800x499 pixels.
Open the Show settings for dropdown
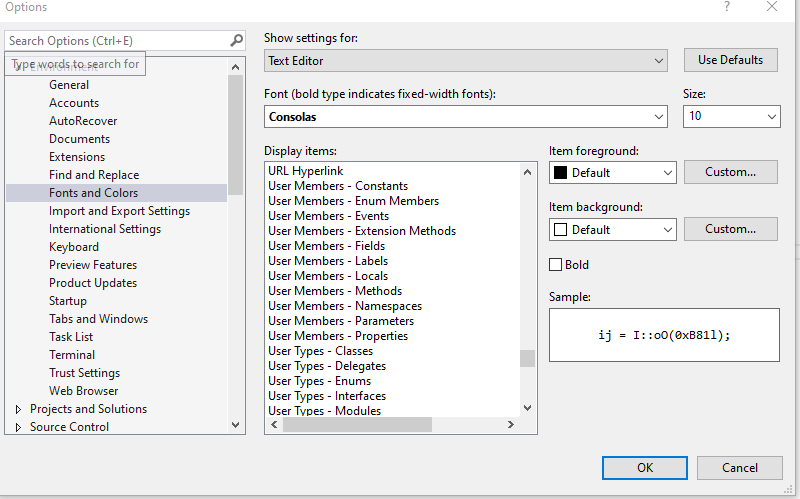coord(465,61)
